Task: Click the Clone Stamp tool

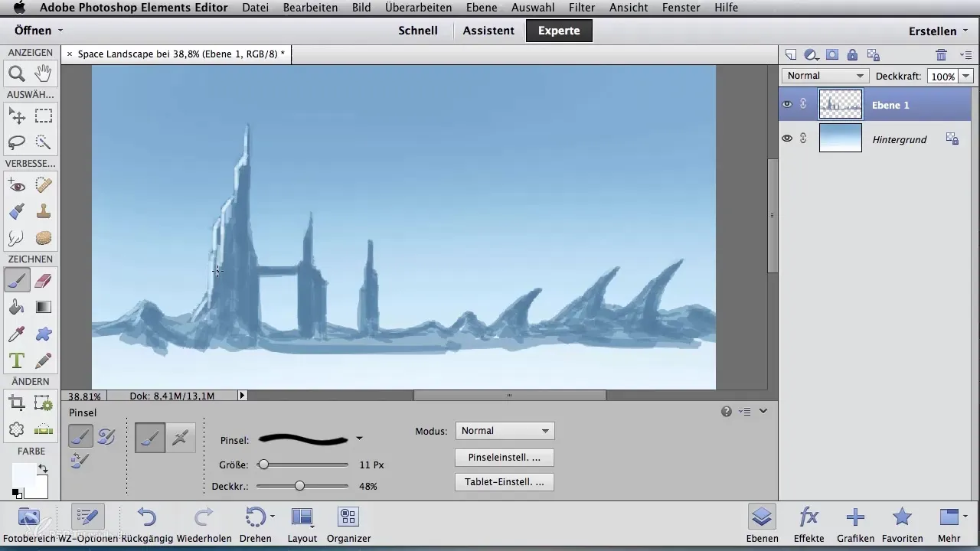Action: coord(44,212)
